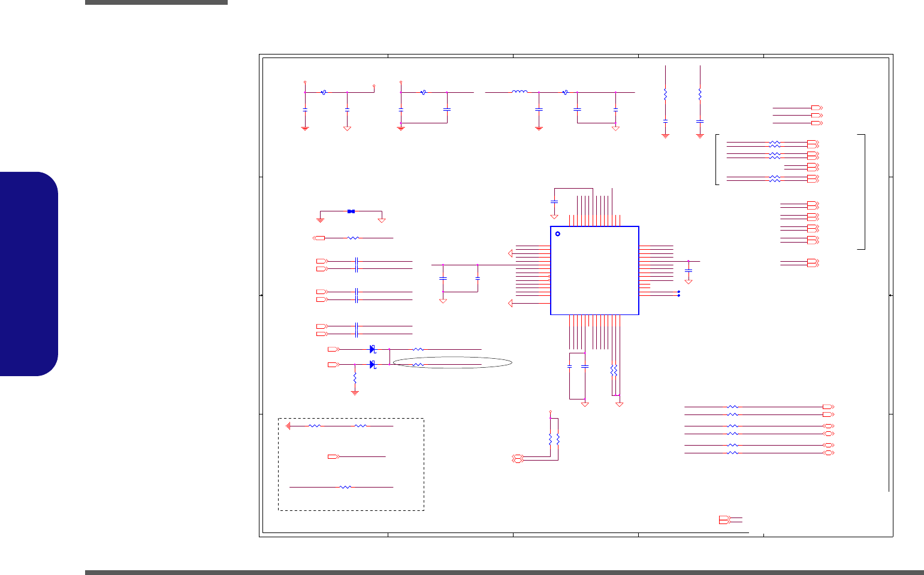Select the inductor coil symbol in the filter

(520, 92)
